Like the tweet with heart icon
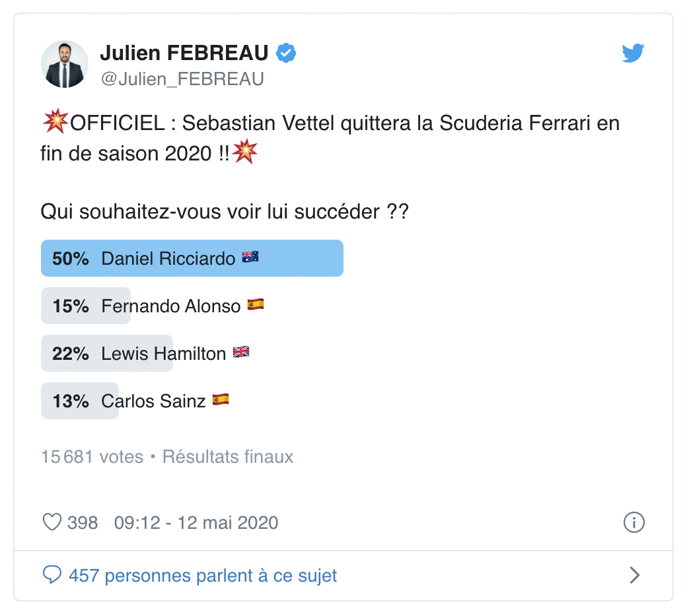This screenshot has width=689, height=616. click(52, 522)
